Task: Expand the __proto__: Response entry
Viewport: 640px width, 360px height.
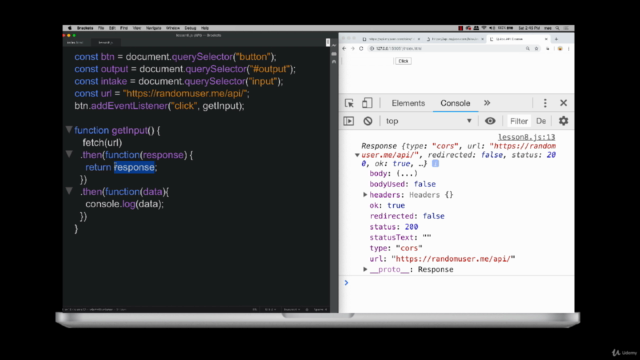Action: click(x=365, y=269)
